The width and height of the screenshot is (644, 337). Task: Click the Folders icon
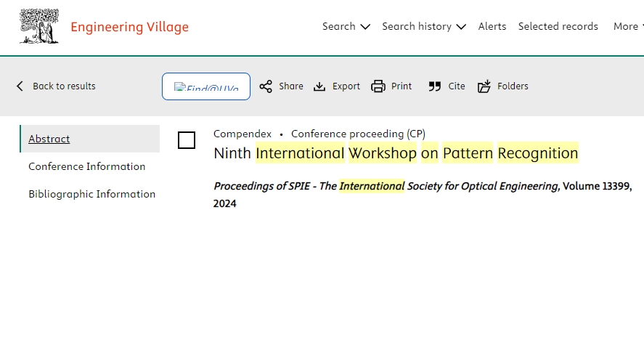(484, 86)
